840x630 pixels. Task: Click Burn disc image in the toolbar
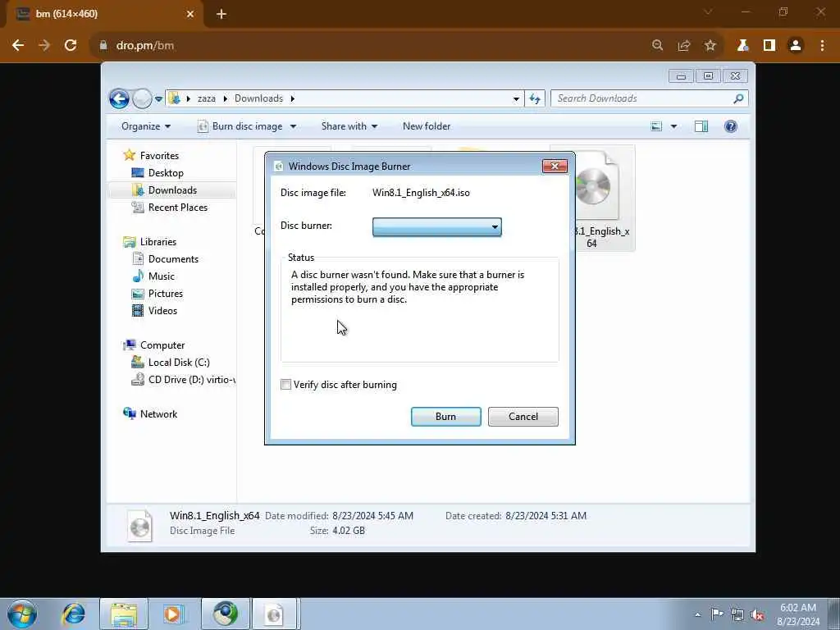(240, 126)
